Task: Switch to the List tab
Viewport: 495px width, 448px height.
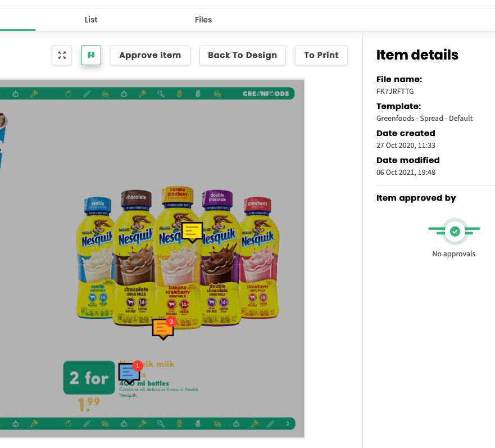Action: pyautogui.click(x=91, y=20)
